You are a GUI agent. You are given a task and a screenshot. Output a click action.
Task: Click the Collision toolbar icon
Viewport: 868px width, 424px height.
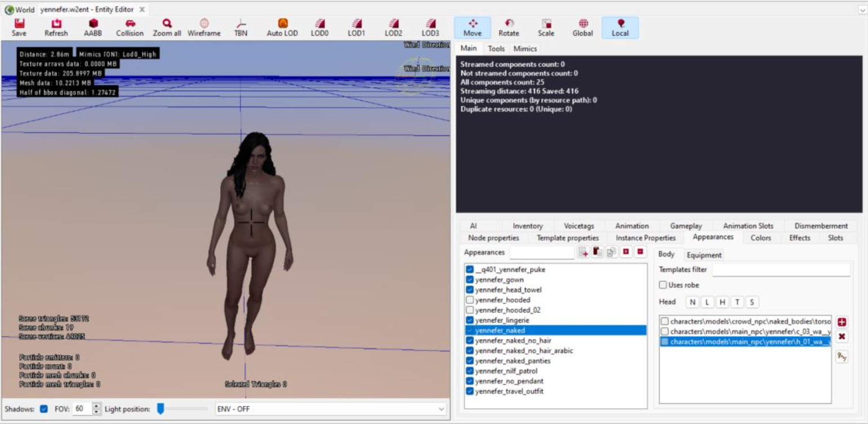coord(129,27)
